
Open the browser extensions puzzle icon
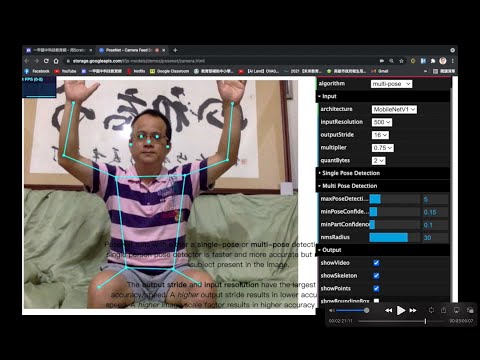pyautogui.click(x=433, y=61)
